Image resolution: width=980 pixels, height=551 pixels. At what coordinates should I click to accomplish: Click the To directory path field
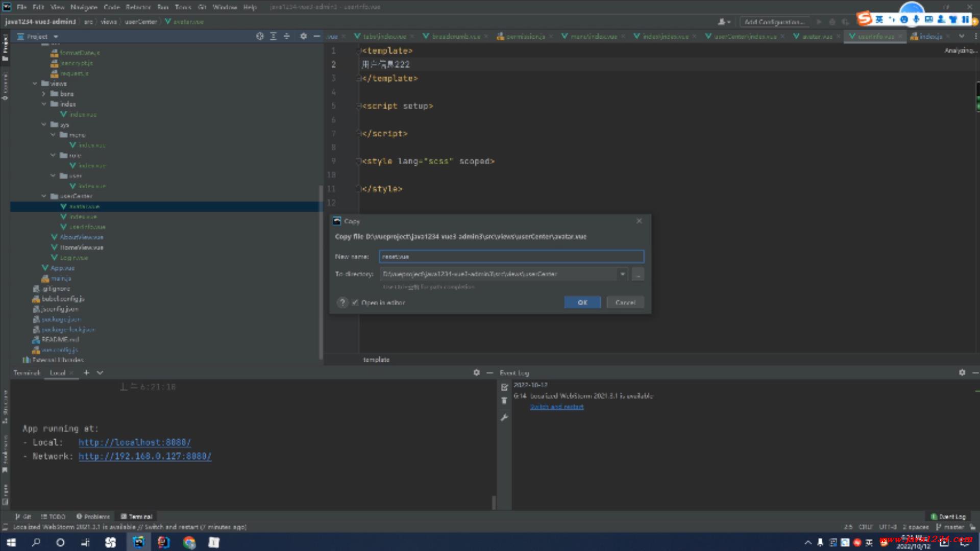(x=498, y=274)
